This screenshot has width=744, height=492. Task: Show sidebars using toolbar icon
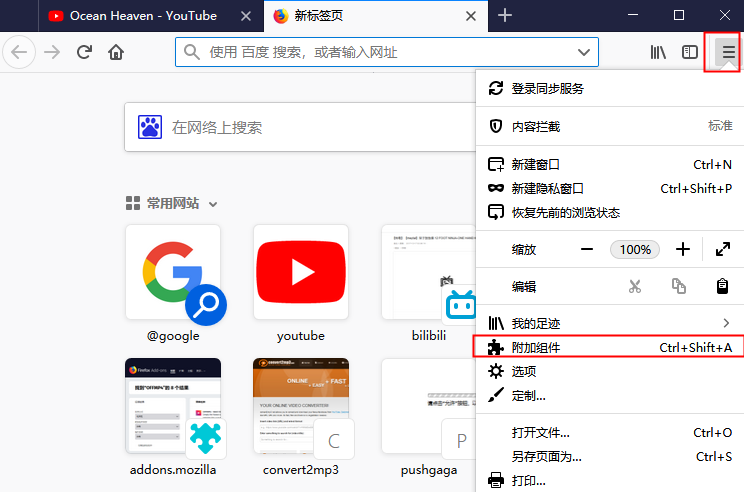(x=689, y=52)
